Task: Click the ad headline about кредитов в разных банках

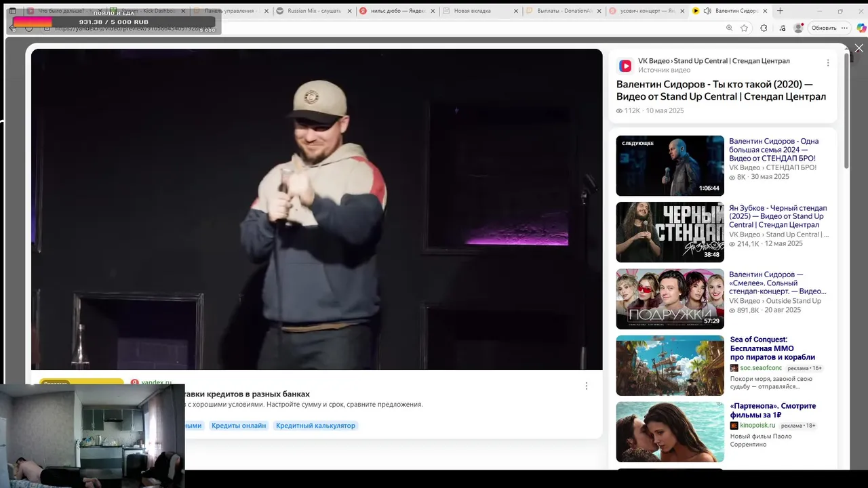Action: tap(248, 394)
